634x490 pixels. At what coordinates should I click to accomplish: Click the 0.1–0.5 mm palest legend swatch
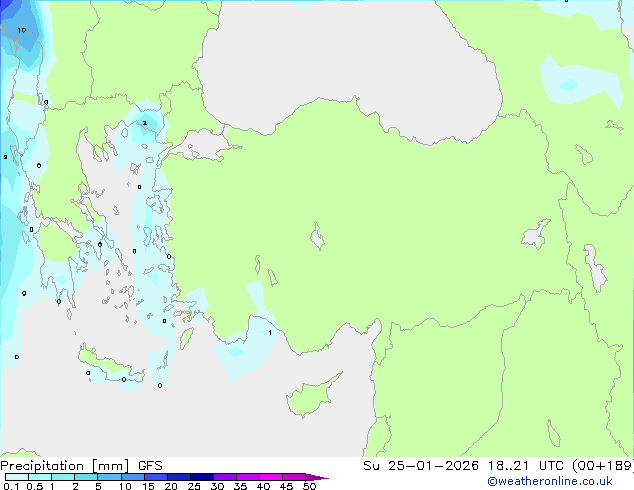17,477
